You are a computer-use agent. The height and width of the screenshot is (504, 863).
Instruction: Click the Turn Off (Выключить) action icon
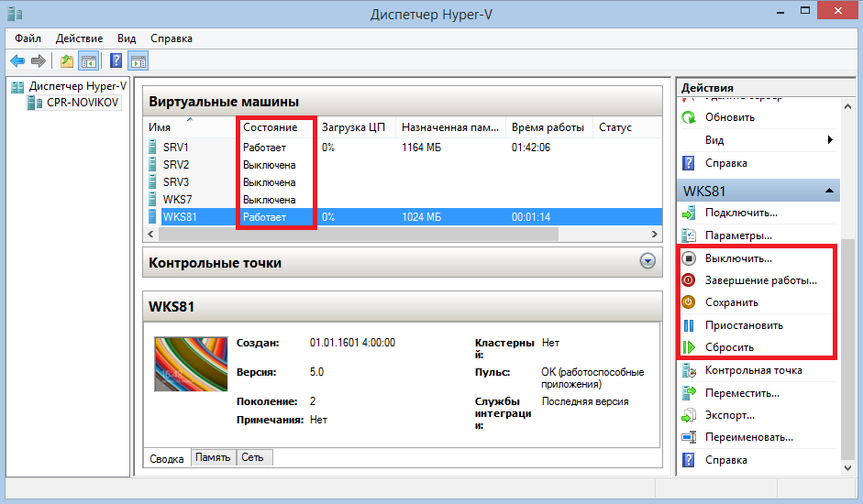pyautogui.click(x=689, y=258)
